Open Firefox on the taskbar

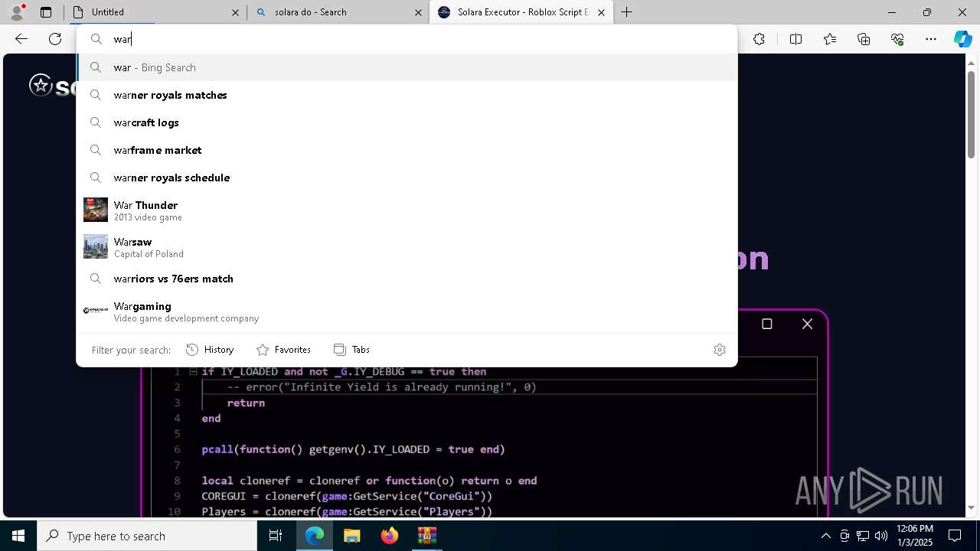pos(389,536)
